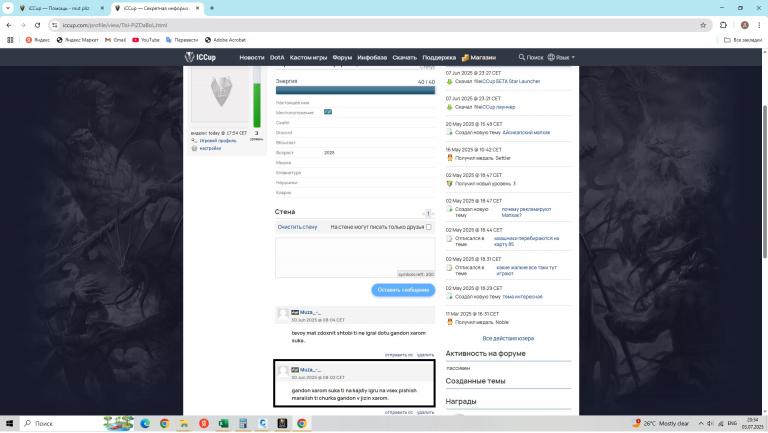Click отправить лс under first wall post

click(x=399, y=355)
